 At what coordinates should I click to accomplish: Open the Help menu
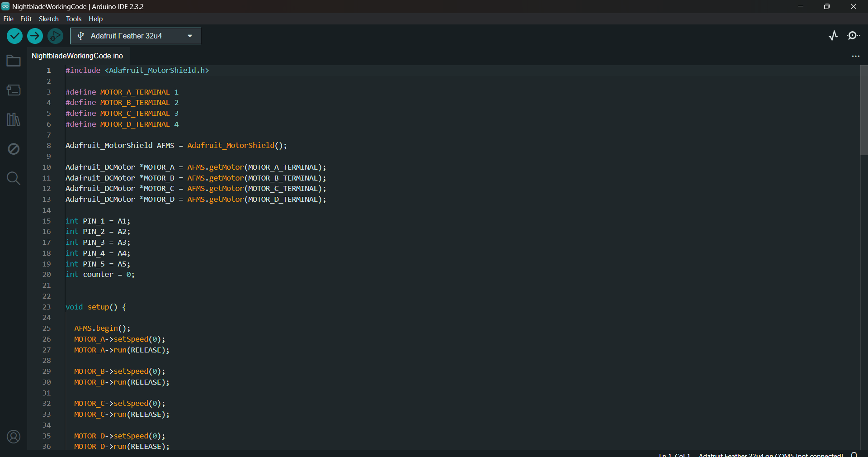click(x=95, y=19)
